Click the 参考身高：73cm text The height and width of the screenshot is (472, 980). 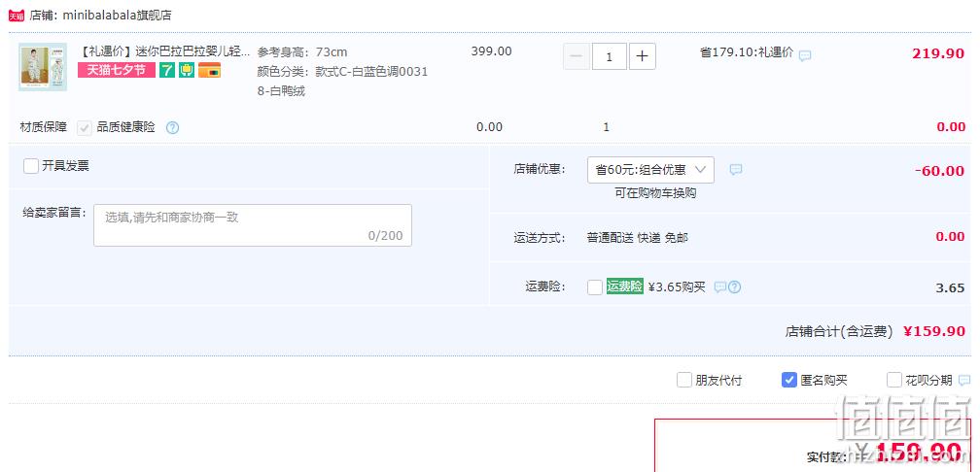coord(301,51)
